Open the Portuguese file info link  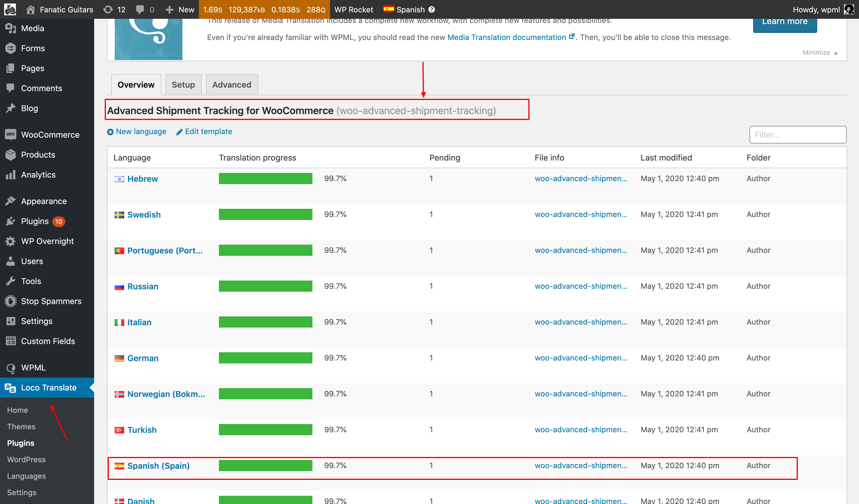pyautogui.click(x=581, y=250)
